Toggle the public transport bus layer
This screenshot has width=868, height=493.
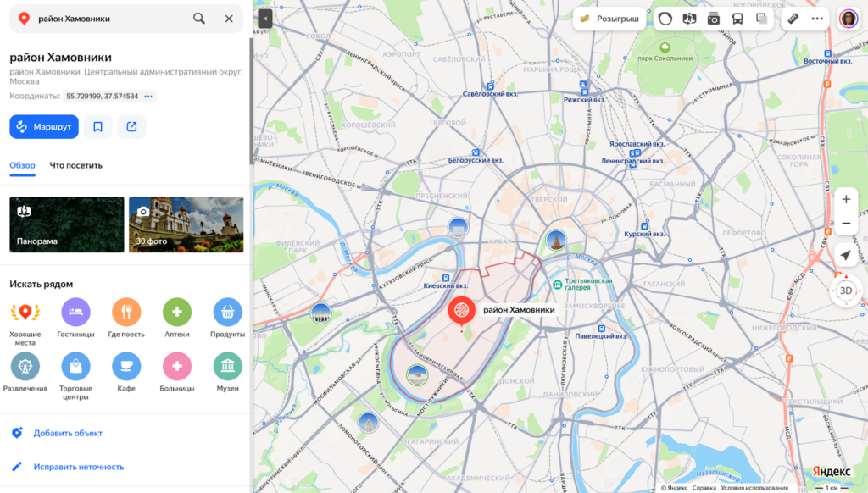(x=737, y=19)
